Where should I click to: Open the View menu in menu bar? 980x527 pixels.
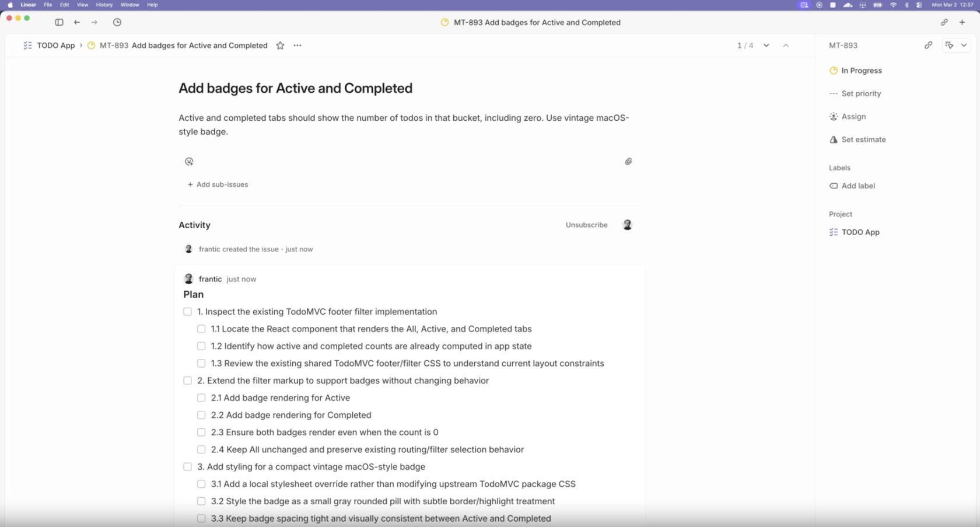83,5
